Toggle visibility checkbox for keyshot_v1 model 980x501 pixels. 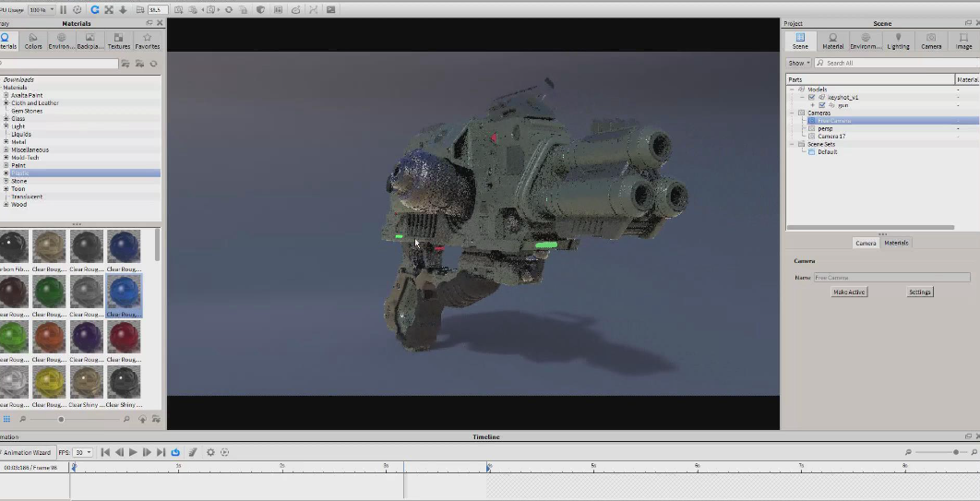click(811, 97)
